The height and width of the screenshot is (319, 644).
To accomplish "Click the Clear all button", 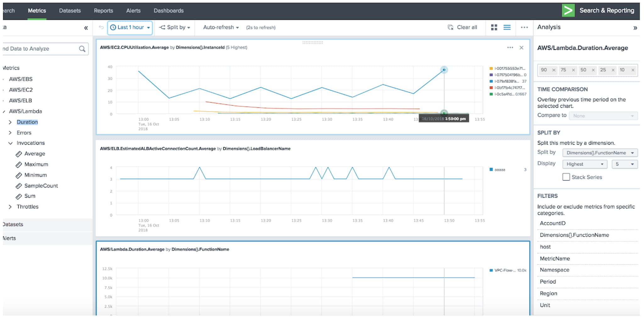I will click(x=462, y=27).
